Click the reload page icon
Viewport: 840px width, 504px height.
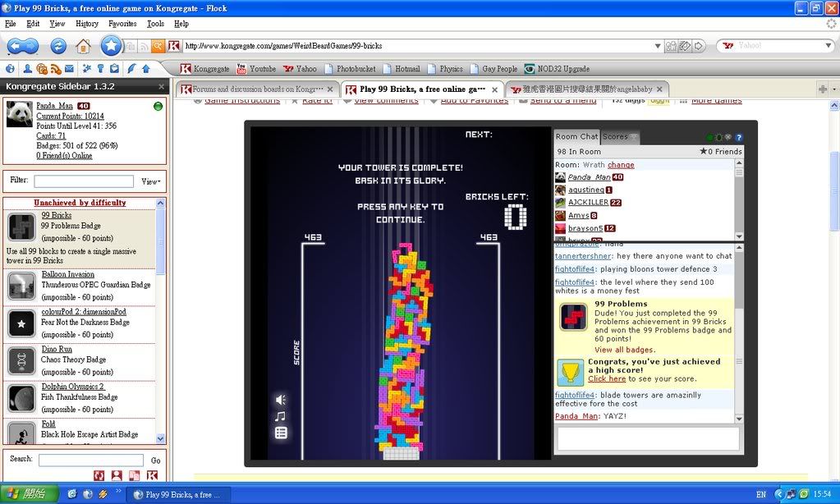pos(58,46)
